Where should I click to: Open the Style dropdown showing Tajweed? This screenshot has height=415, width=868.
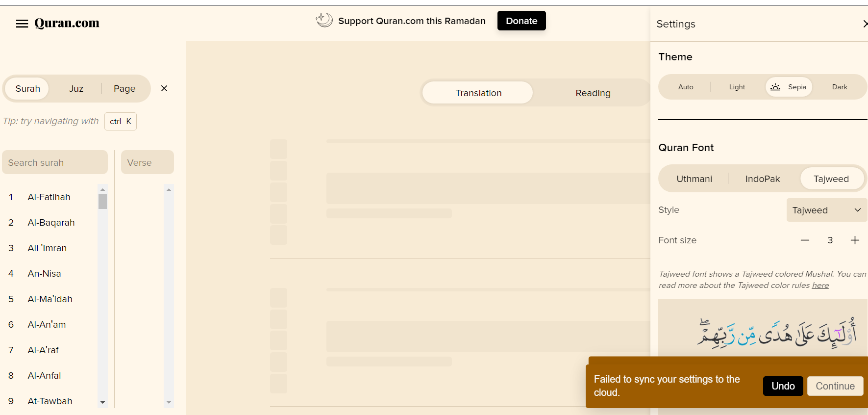point(827,210)
